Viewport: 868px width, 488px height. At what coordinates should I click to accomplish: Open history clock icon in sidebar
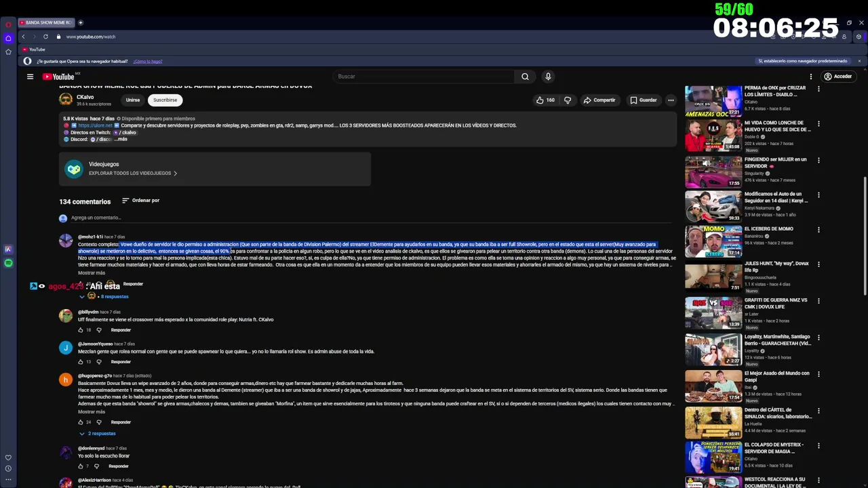coord(8,468)
